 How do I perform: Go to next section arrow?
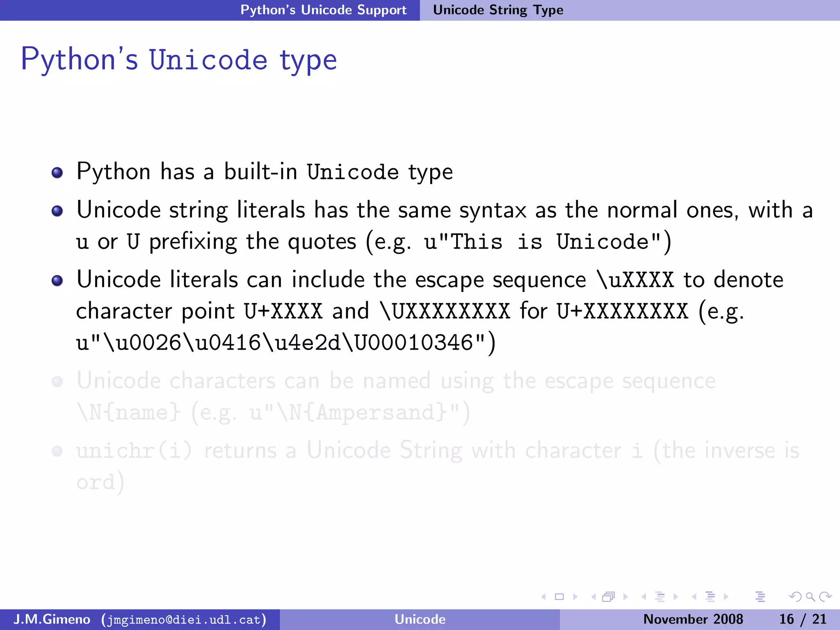[726, 597]
